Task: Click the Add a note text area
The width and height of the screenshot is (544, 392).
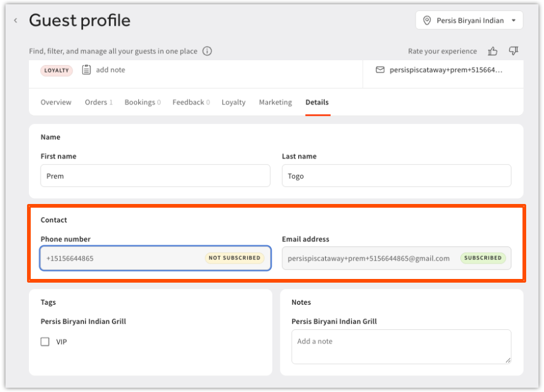Action: (401, 346)
